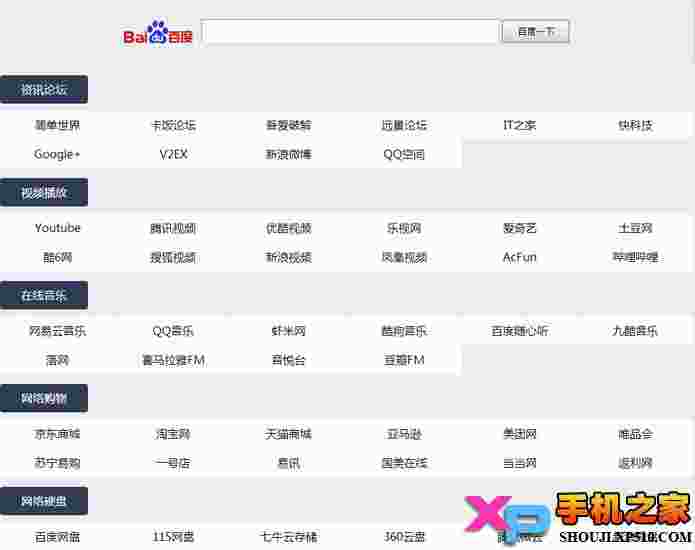Visit the 远景论坛 link

pyautogui.click(x=404, y=125)
